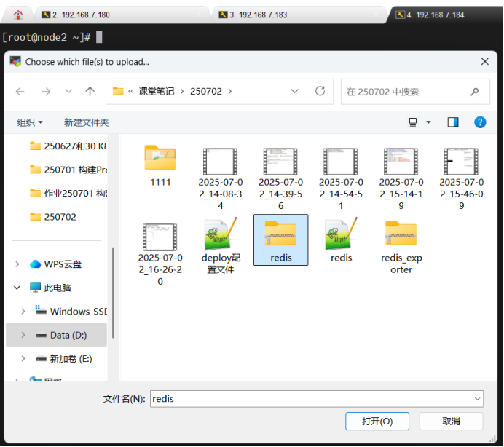Expand the address bar history dropdown
Screen dimensions: 504x447
pos(295,92)
